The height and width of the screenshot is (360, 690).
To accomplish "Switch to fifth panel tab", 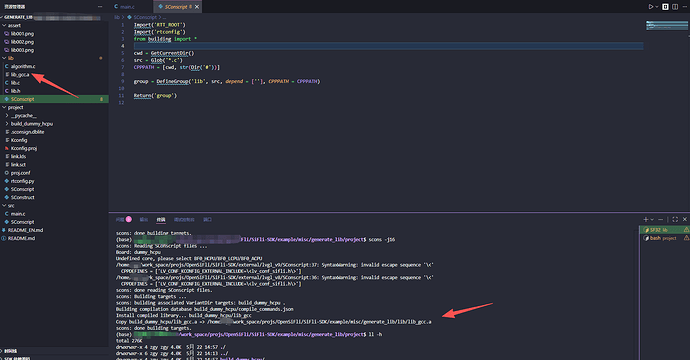I will click(x=207, y=219).
